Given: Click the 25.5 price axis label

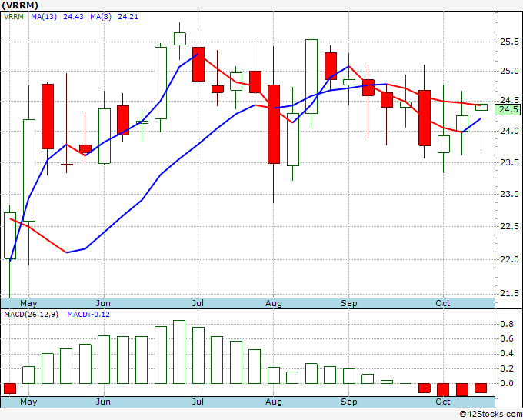Looking at the screenshot, I should click(x=509, y=42).
